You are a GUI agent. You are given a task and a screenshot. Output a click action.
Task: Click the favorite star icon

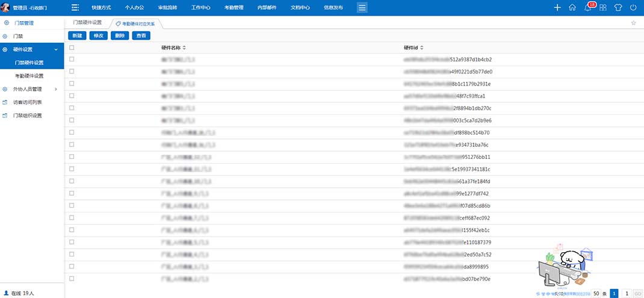tap(633, 23)
